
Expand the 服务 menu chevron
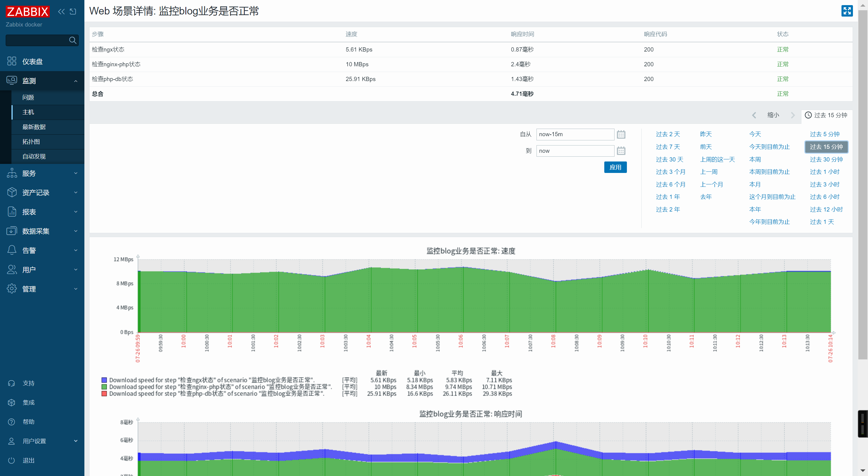click(x=76, y=173)
